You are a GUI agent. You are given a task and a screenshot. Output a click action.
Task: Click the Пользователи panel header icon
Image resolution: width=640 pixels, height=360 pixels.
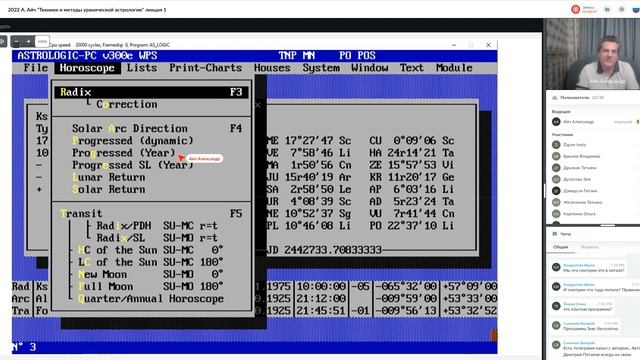click(554, 98)
